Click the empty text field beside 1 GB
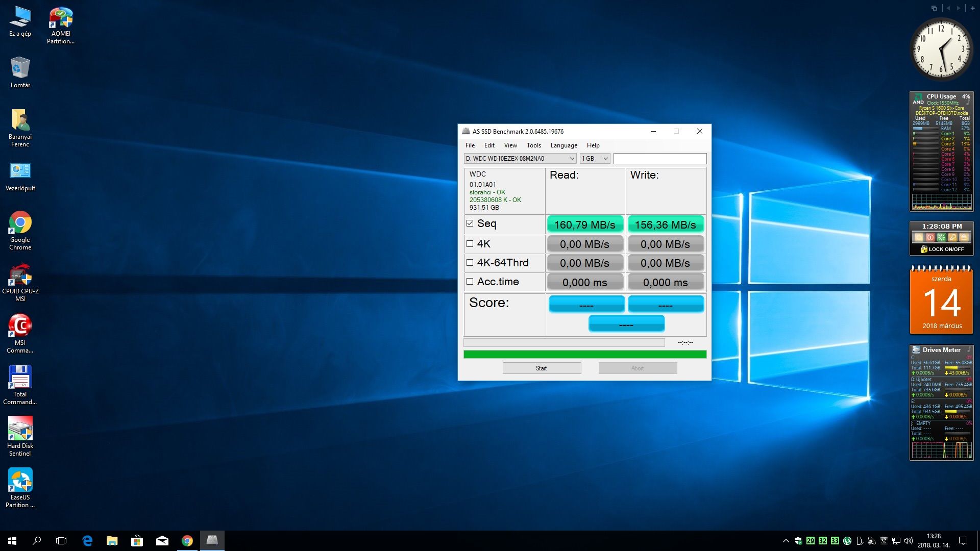The height and width of the screenshot is (551, 980). pyautogui.click(x=659, y=159)
